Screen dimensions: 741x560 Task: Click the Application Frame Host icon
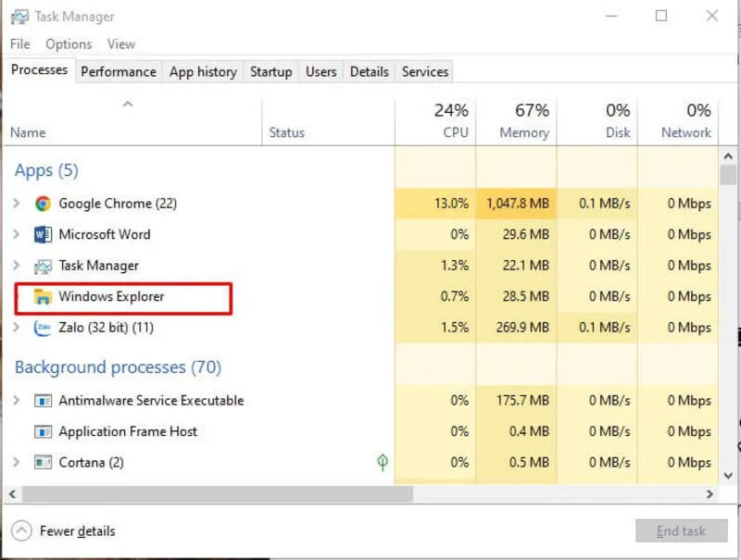43,431
